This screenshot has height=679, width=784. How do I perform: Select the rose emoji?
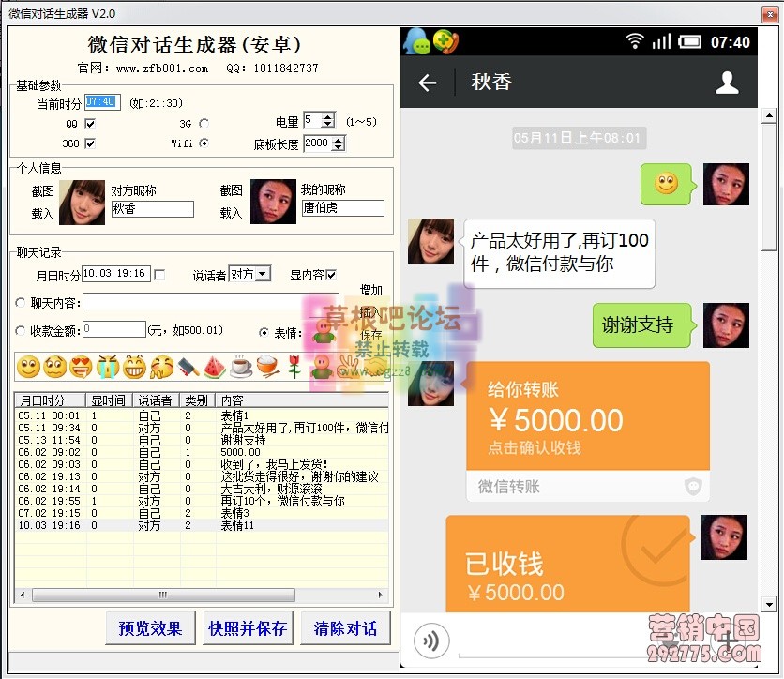(293, 366)
